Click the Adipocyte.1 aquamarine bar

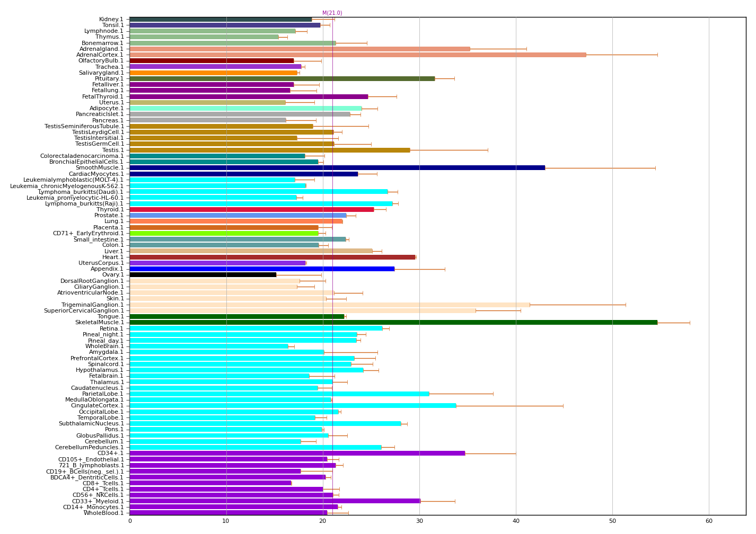[x=245, y=108]
